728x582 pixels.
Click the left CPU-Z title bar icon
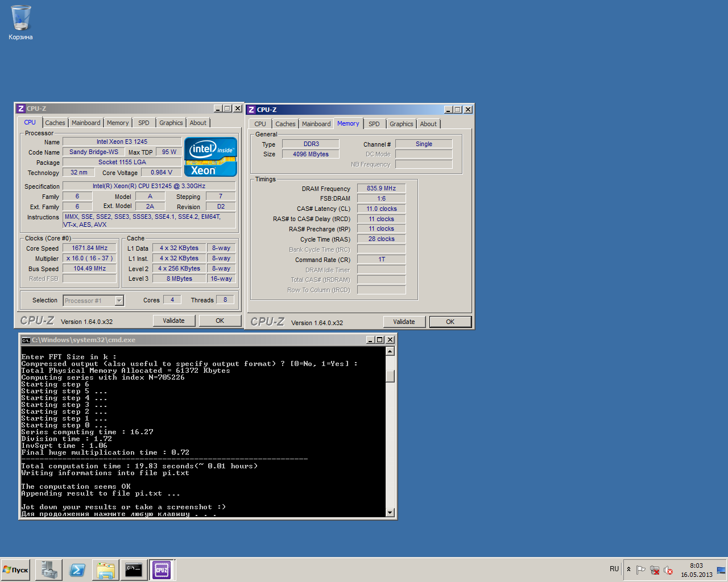[21, 109]
